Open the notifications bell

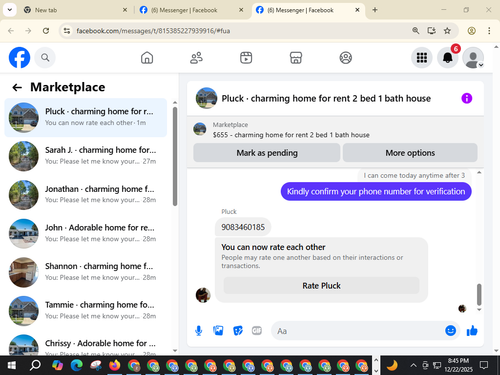tap(448, 58)
